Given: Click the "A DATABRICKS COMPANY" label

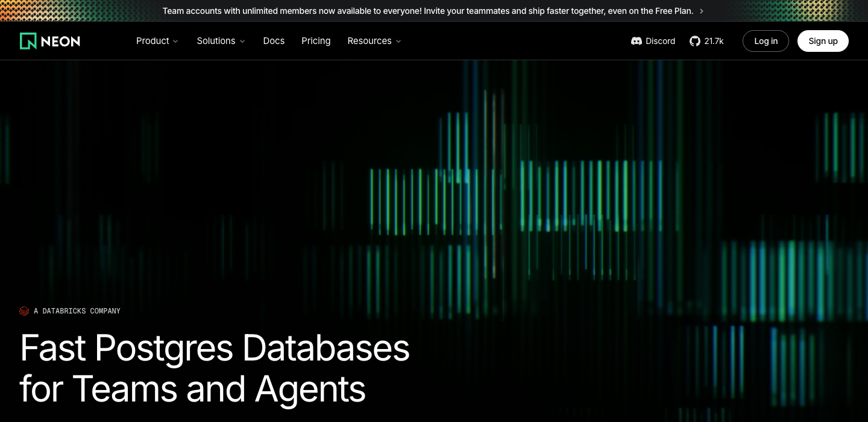Looking at the screenshot, I should click(x=77, y=311).
